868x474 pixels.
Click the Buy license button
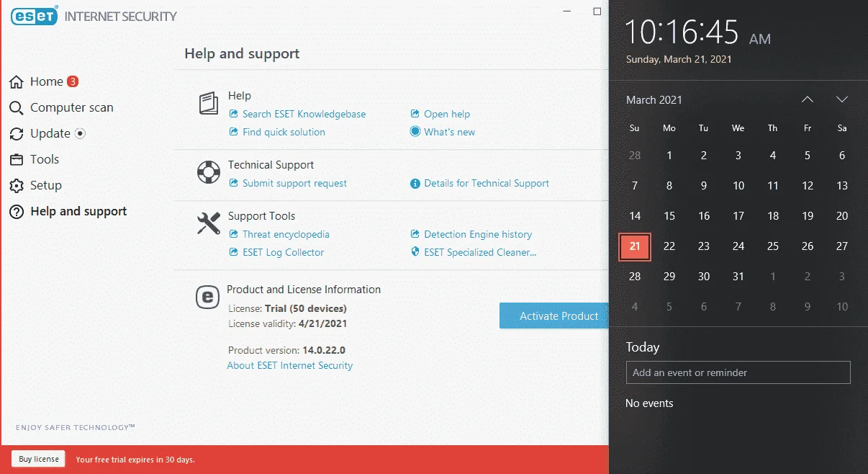coord(39,459)
